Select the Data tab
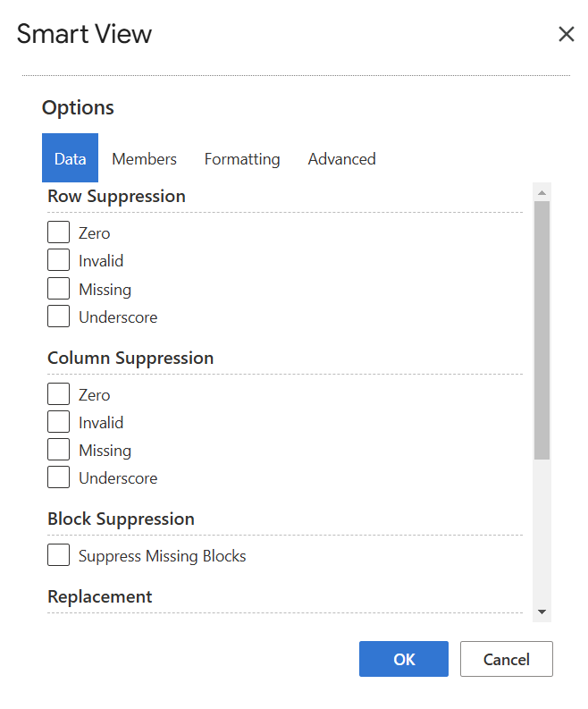 pos(70,158)
